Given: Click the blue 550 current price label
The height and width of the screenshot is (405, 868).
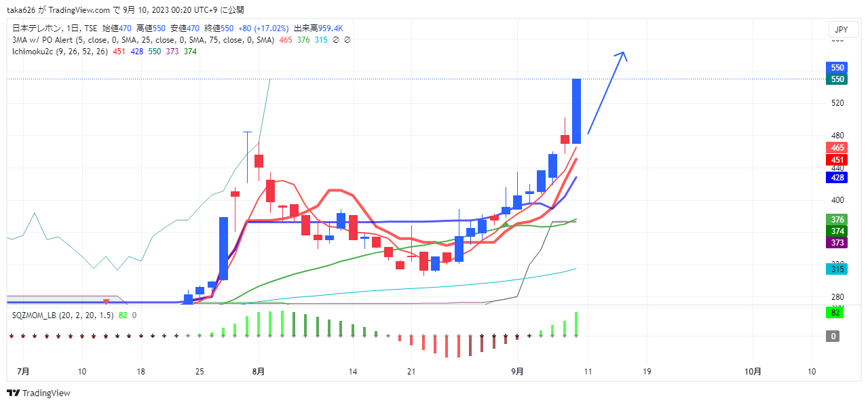Looking at the screenshot, I should (837, 68).
